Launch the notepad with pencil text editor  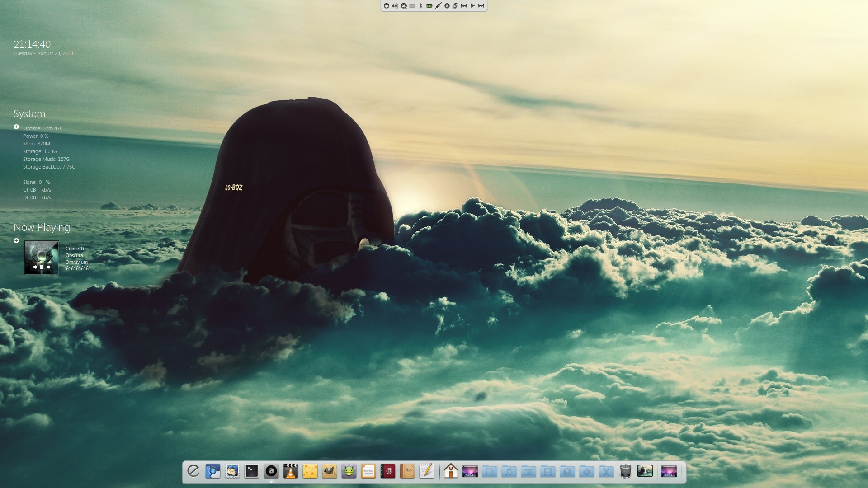tap(427, 471)
